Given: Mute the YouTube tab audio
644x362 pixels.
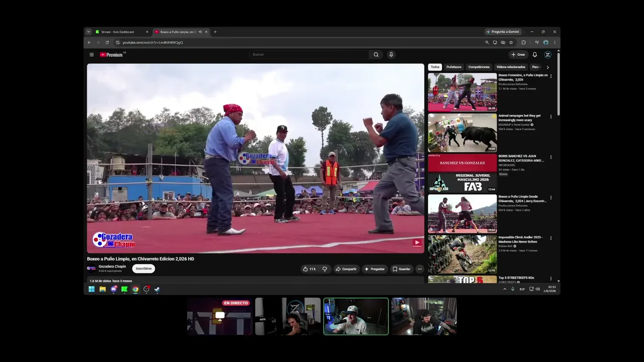Looking at the screenshot, I should click(x=200, y=32).
